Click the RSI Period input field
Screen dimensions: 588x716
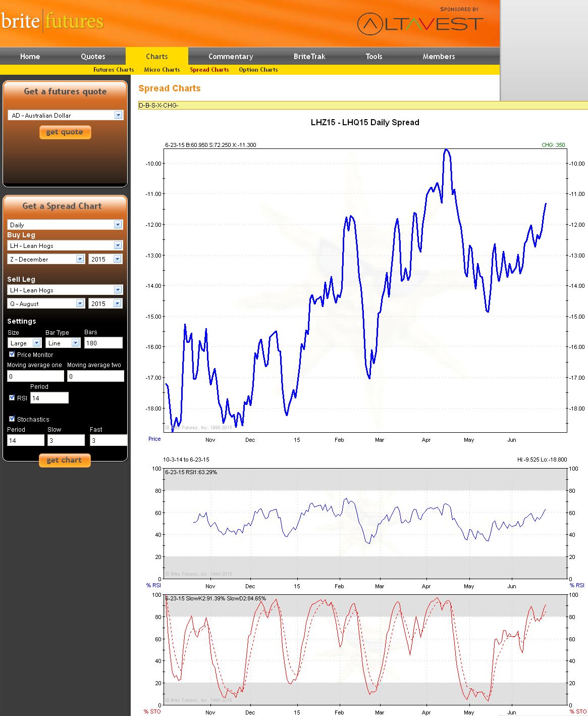pyautogui.click(x=49, y=398)
